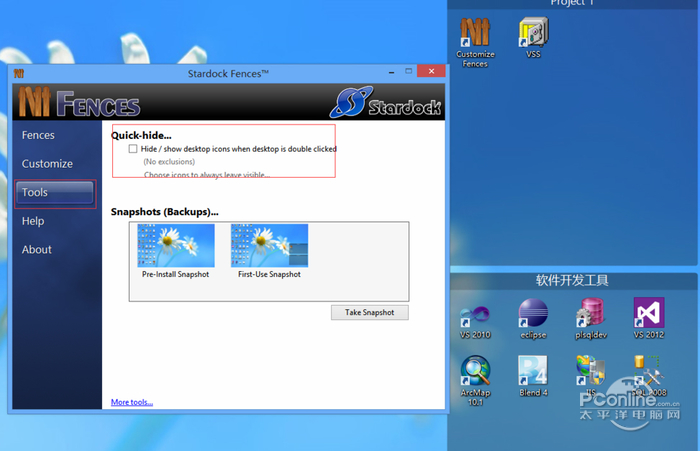Select the SQL 2008 shortcut icon
This screenshot has height=451, width=700.
649,376
